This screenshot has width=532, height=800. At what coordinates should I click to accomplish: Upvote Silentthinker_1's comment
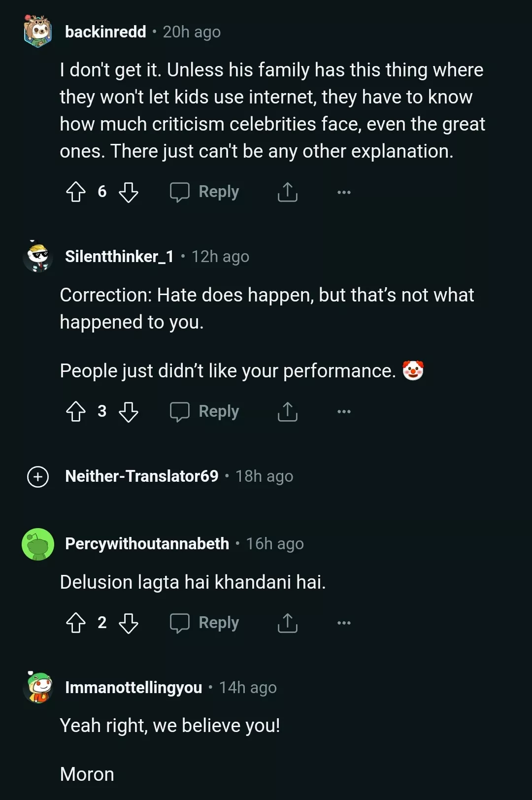(x=76, y=411)
